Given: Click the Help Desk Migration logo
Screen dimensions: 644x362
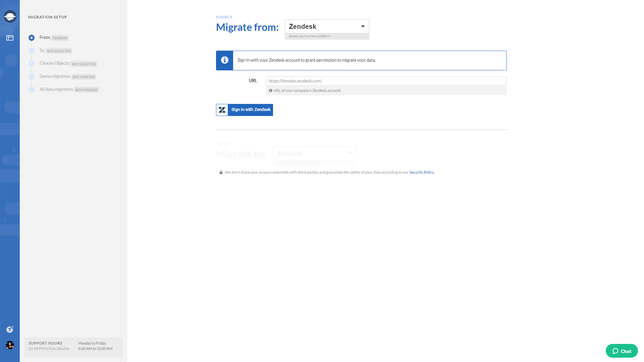Looking at the screenshot, I should tap(10, 16).
